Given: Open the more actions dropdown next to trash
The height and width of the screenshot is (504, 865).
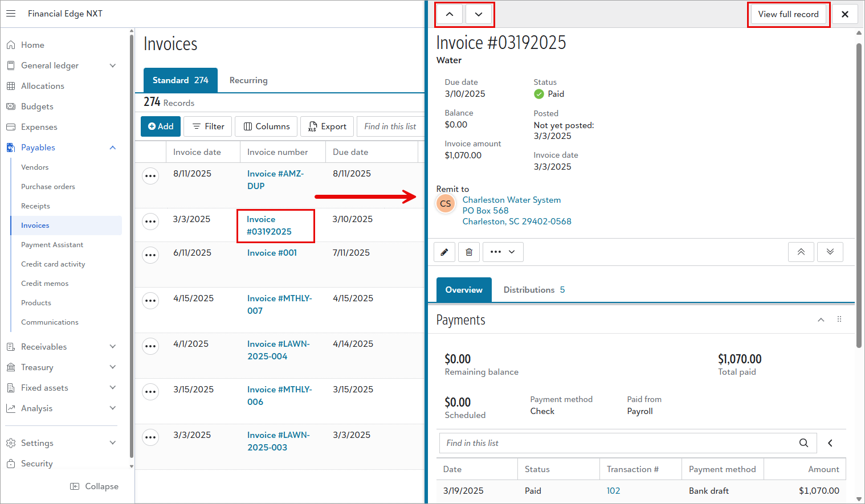Looking at the screenshot, I should click(x=503, y=251).
